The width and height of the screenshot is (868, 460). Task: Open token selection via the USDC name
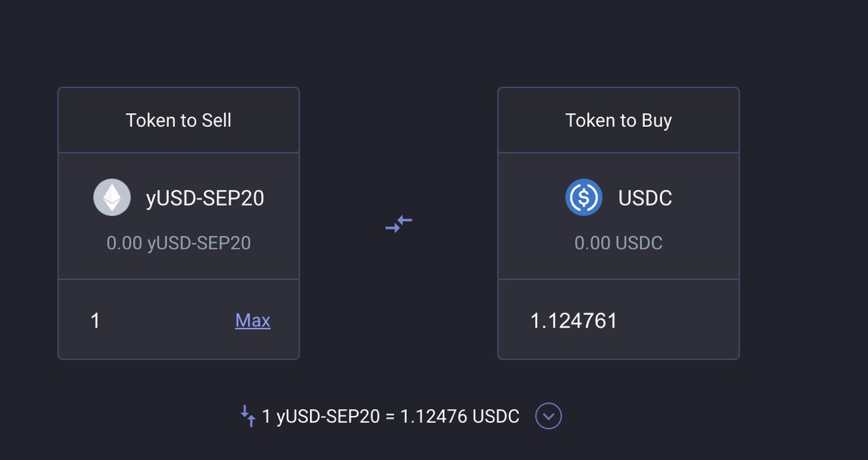645,198
